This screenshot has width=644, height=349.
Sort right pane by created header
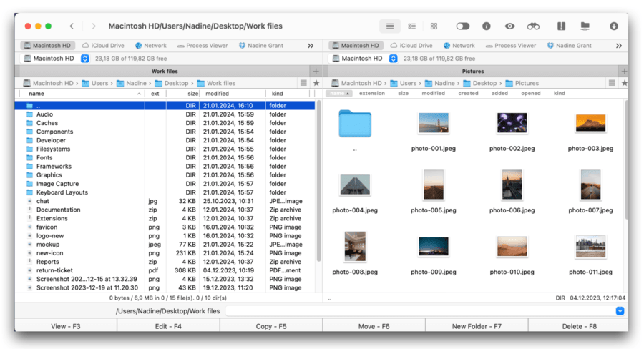(x=468, y=93)
